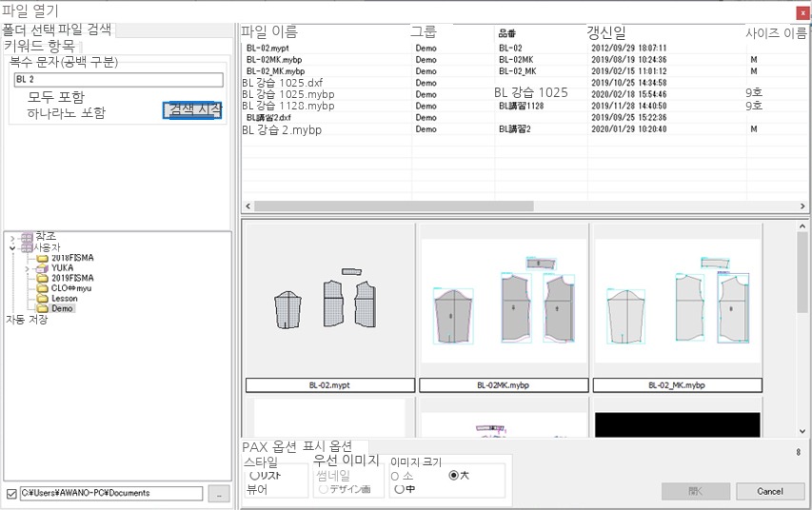Image resolution: width=812 pixels, height=510 pixels.
Task: Select the 하나라도 포함 search option
Action: tap(66, 112)
